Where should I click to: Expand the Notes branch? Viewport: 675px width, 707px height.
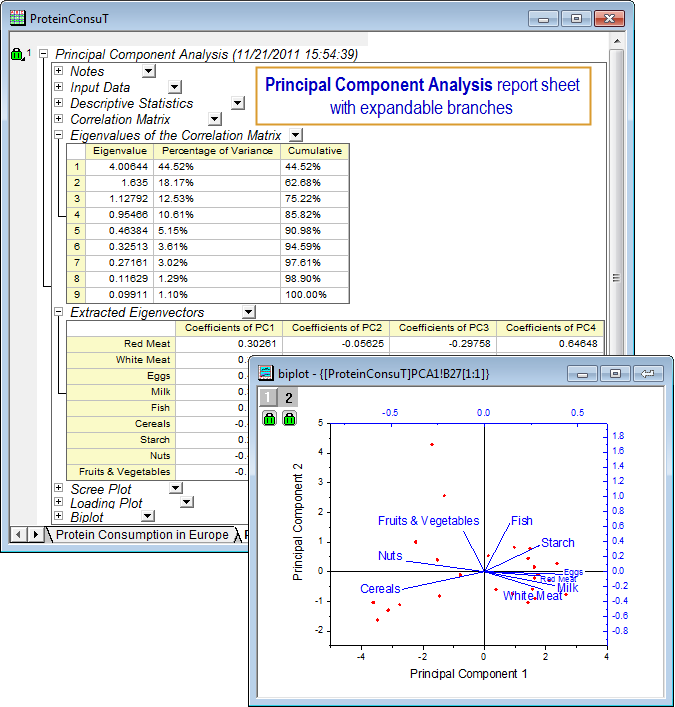click(58, 72)
